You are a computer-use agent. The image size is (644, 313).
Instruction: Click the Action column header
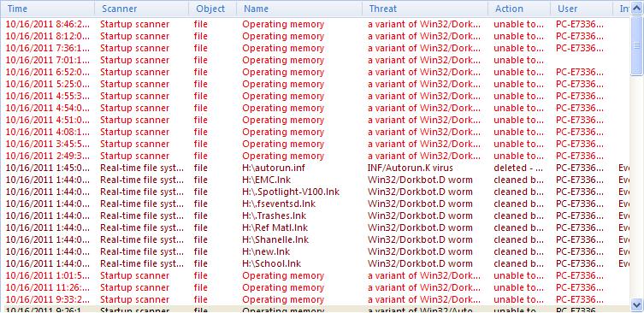[519, 9]
